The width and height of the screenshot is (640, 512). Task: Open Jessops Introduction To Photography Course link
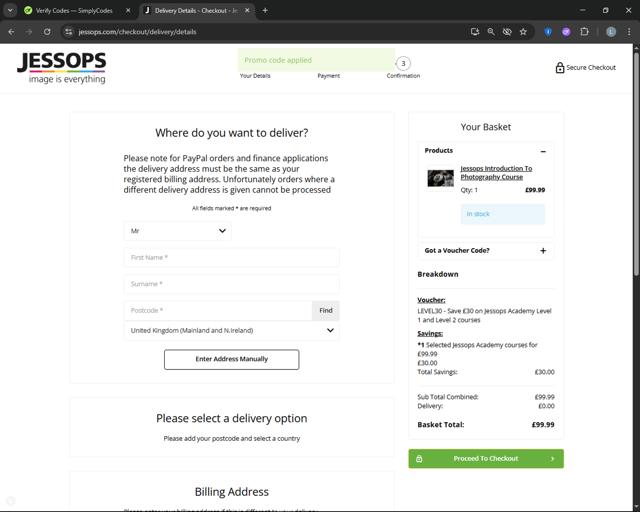(x=496, y=173)
